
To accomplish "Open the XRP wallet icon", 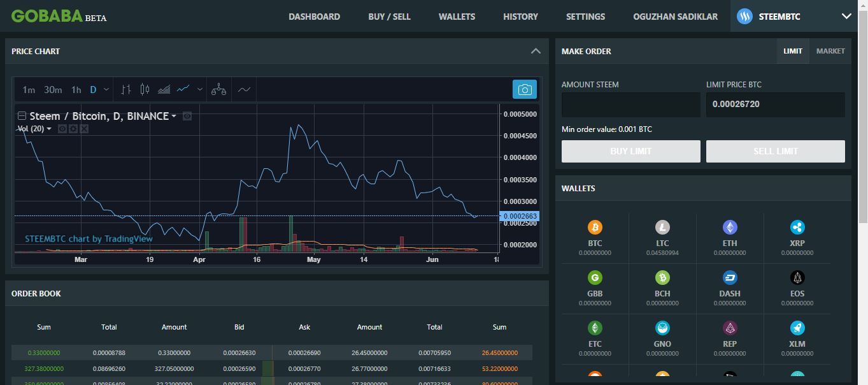I will point(797,227).
